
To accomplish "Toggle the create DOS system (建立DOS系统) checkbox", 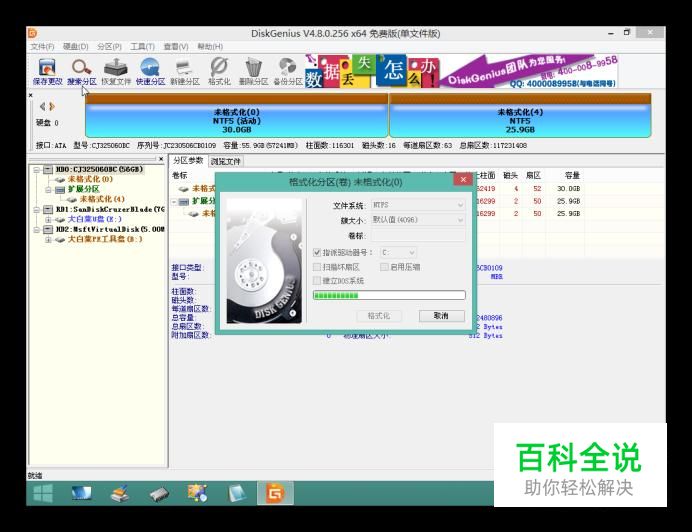I will click(x=316, y=280).
